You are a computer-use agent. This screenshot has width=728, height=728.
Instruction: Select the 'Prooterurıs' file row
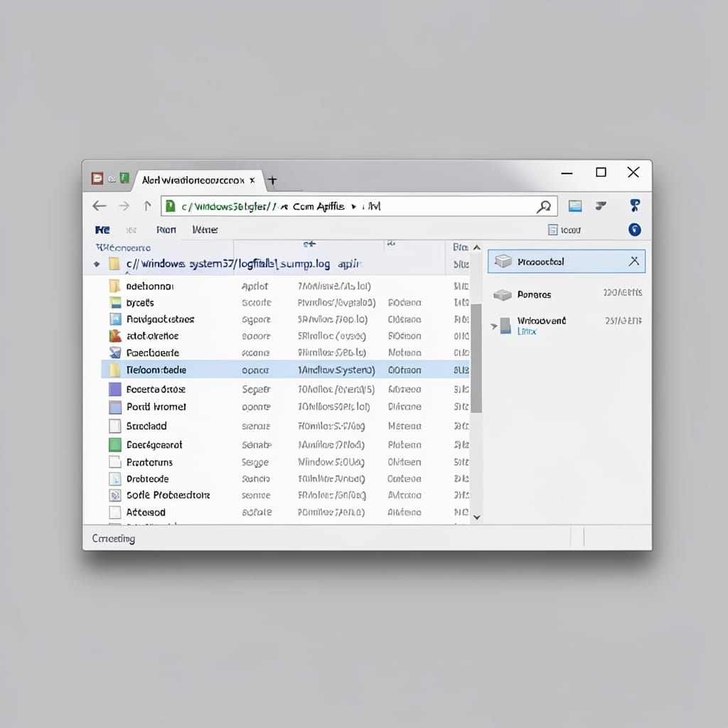pos(285,462)
